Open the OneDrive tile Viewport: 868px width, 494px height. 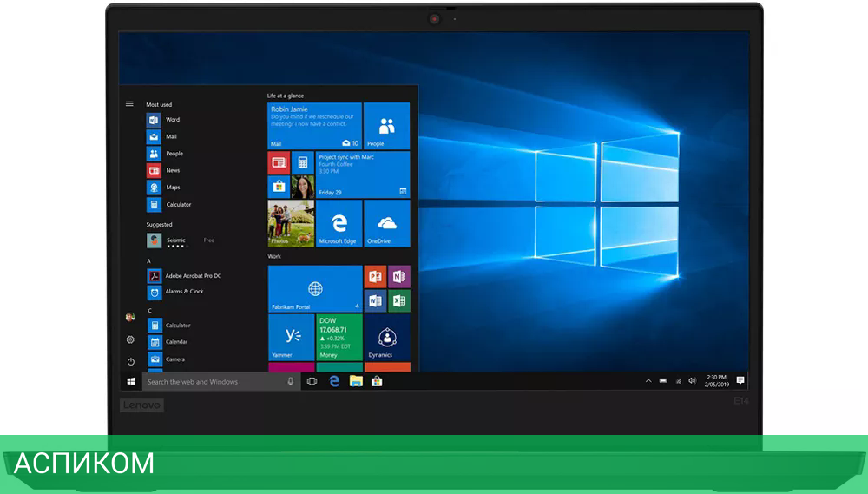(x=386, y=223)
